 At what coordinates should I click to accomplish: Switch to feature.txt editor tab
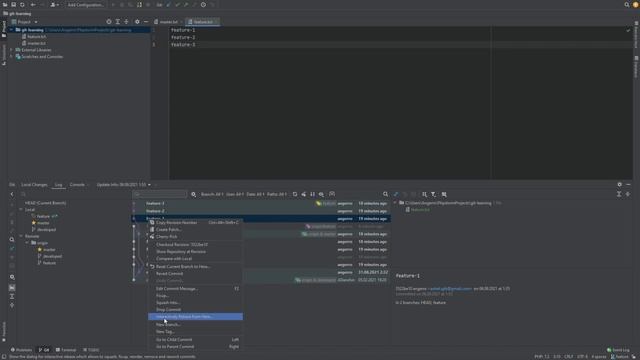[x=203, y=22]
